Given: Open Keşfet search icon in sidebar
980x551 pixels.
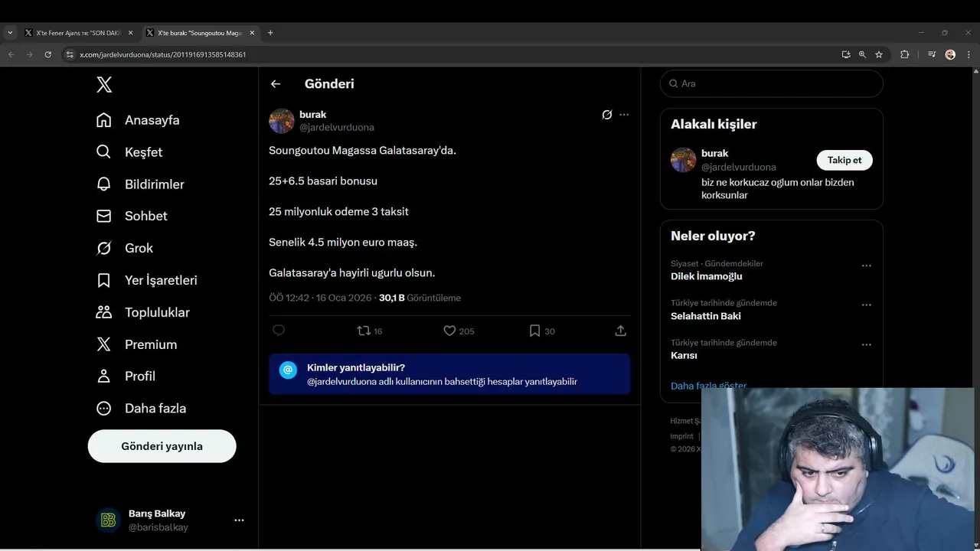Looking at the screenshot, I should click(104, 152).
